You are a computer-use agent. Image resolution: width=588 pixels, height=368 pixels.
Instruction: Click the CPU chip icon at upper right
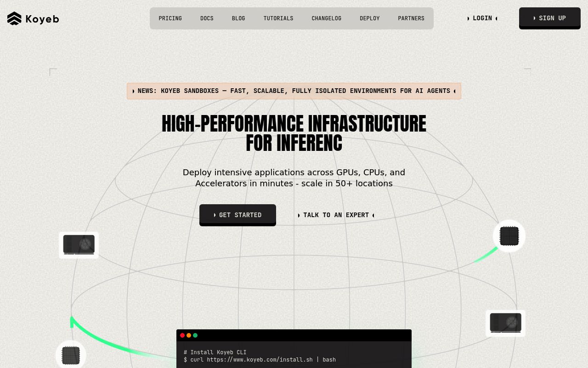coord(509,236)
